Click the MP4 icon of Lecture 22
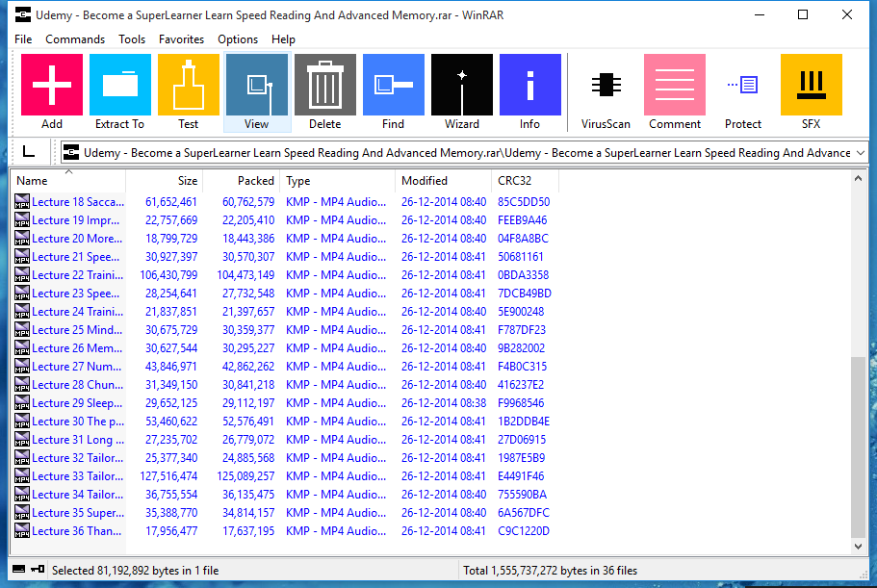The width and height of the screenshot is (877, 588). [x=22, y=274]
